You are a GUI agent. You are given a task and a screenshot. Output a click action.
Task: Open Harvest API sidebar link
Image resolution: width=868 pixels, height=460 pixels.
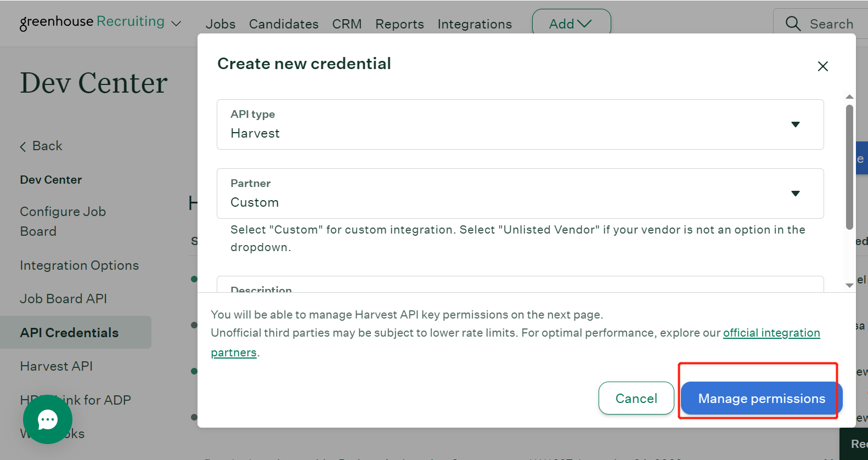(57, 366)
